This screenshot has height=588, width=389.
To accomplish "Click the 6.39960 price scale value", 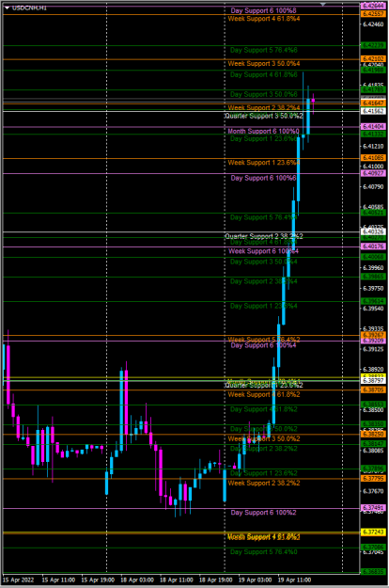I will click(374, 268).
